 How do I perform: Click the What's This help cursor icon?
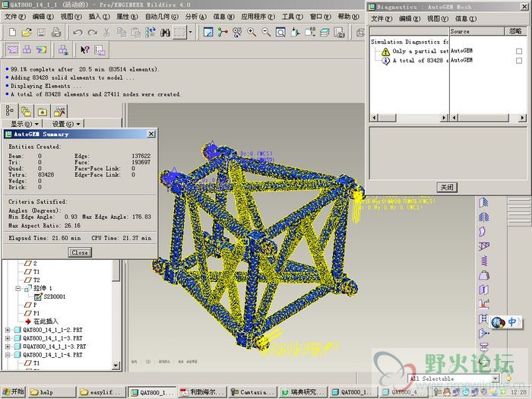click(85, 50)
